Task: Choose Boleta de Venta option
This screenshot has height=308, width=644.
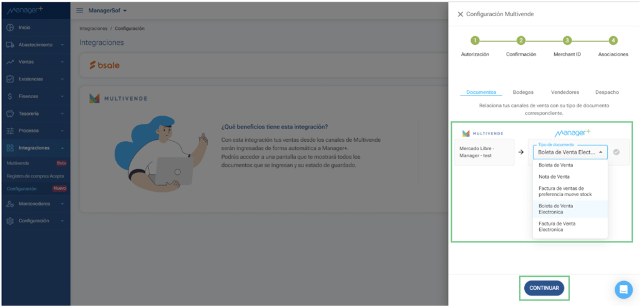Action: [x=570, y=166]
